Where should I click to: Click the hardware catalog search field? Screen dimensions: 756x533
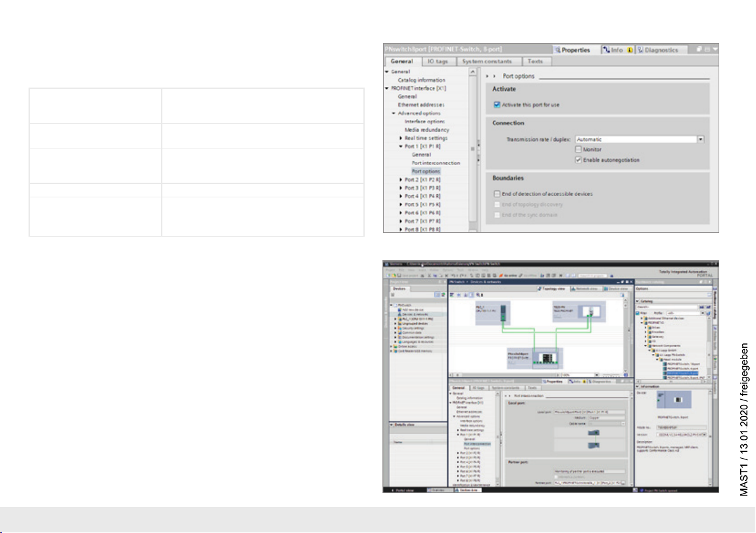click(x=666, y=306)
